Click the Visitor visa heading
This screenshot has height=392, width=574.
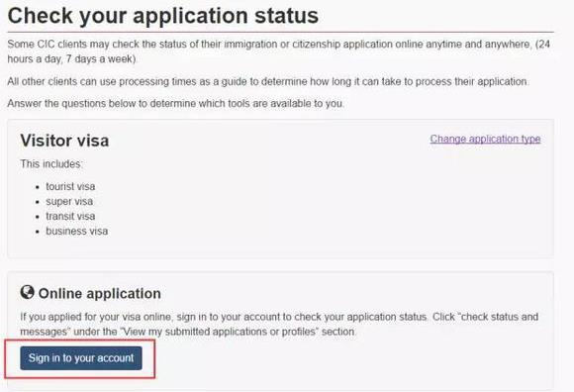64,141
